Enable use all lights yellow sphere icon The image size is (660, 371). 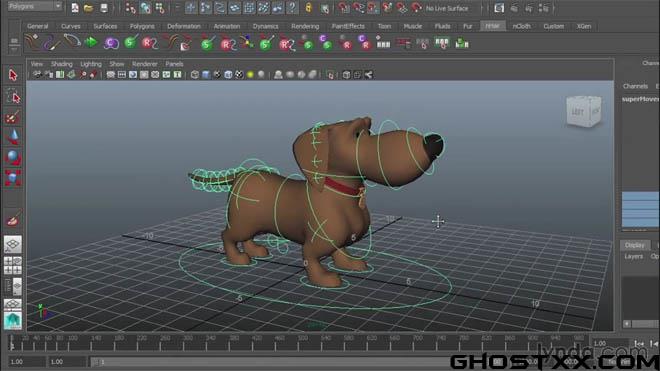click(250, 75)
